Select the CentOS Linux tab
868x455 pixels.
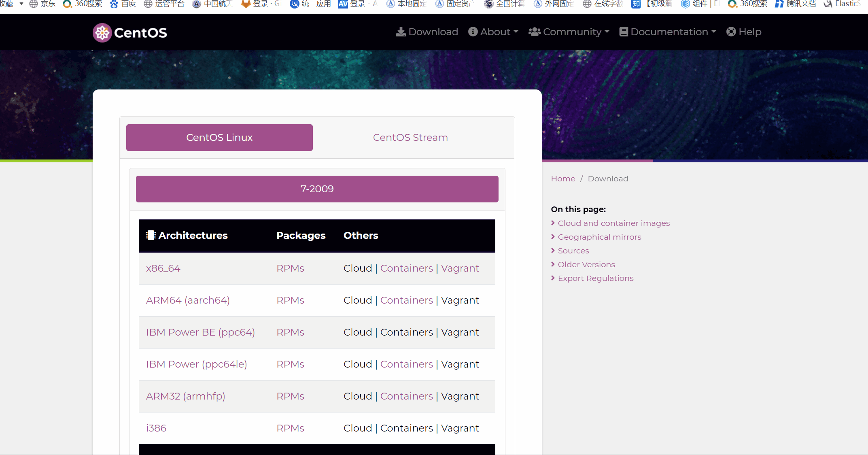(219, 138)
